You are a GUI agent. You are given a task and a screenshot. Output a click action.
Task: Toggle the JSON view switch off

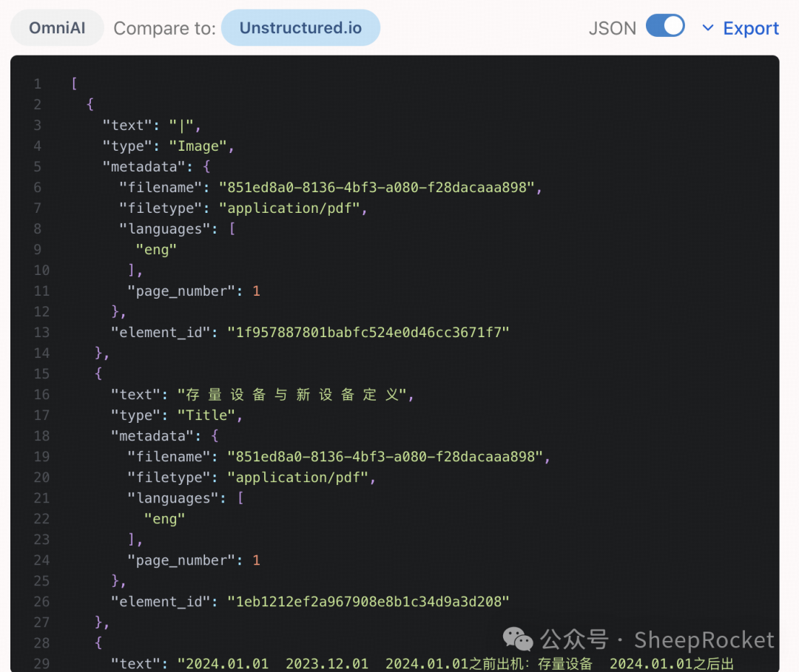[665, 26]
